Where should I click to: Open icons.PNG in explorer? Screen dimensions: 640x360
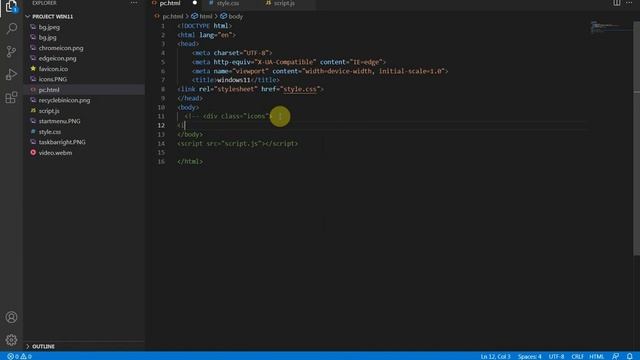[53, 79]
